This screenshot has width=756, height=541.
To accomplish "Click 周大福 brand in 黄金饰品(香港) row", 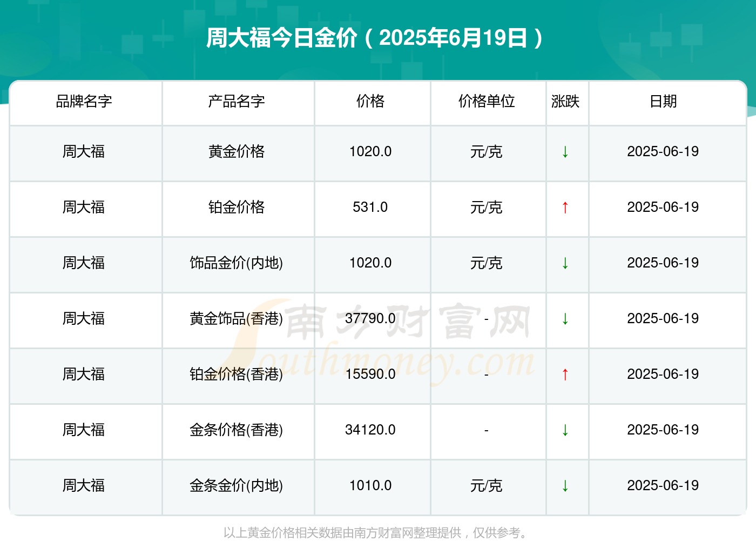I will [x=84, y=318].
